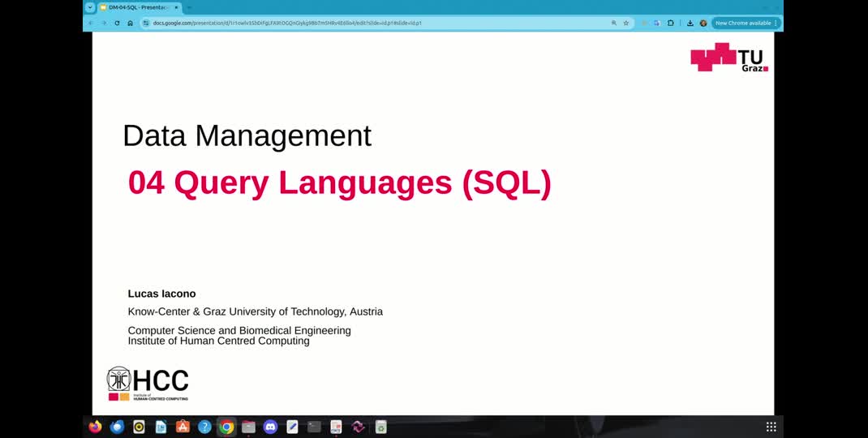Launch Discord from the dock
This screenshot has width=868, height=438.
point(270,427)
